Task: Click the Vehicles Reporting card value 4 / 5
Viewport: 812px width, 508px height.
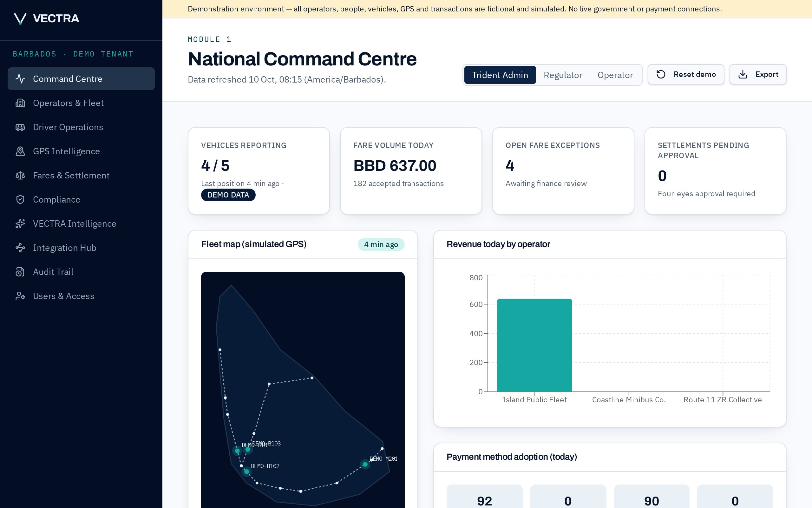Action: [x=215, y=166]
